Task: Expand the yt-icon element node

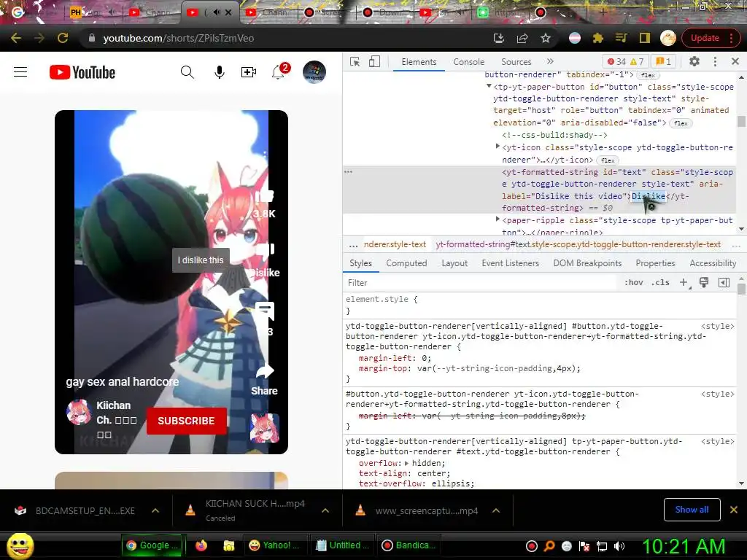Action: (x=498, y=146)
